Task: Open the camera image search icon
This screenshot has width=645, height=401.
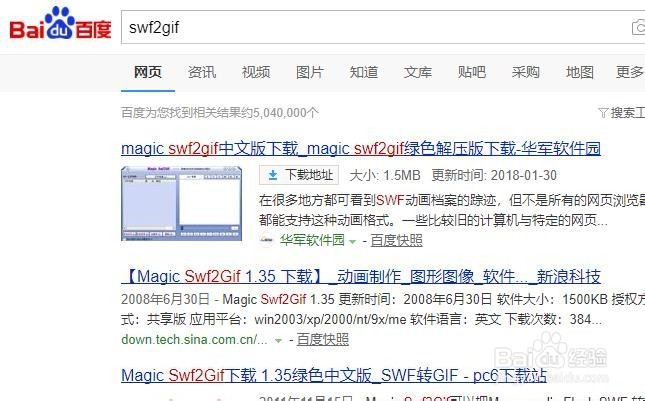Action: click(639, 28)
